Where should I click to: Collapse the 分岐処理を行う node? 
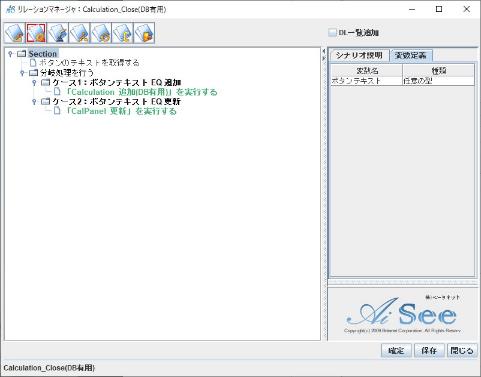(x=22, y=72)
